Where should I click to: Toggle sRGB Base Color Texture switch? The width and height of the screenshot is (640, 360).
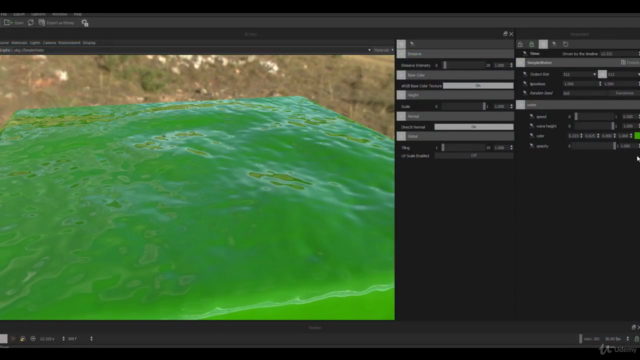(x=478, y=86)
